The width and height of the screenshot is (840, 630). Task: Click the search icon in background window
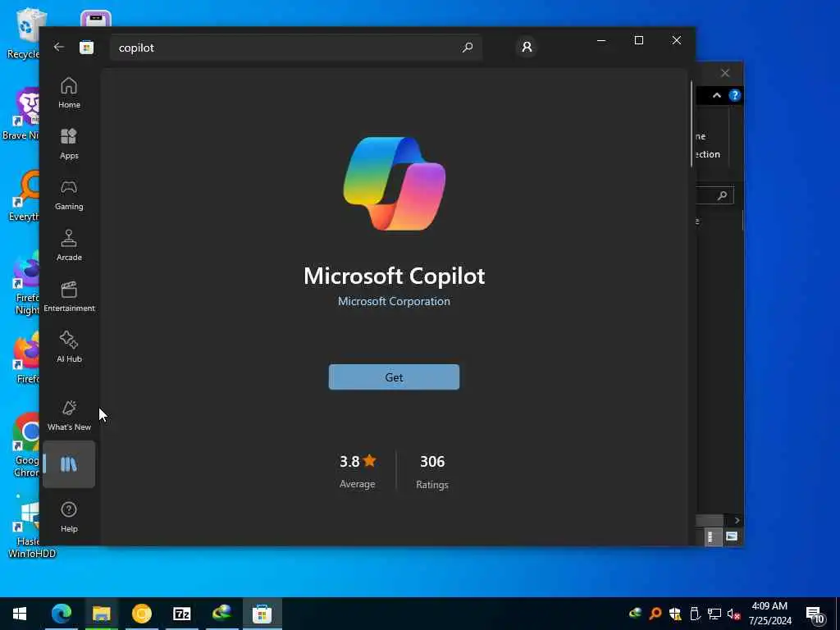(x=722, y=195)
